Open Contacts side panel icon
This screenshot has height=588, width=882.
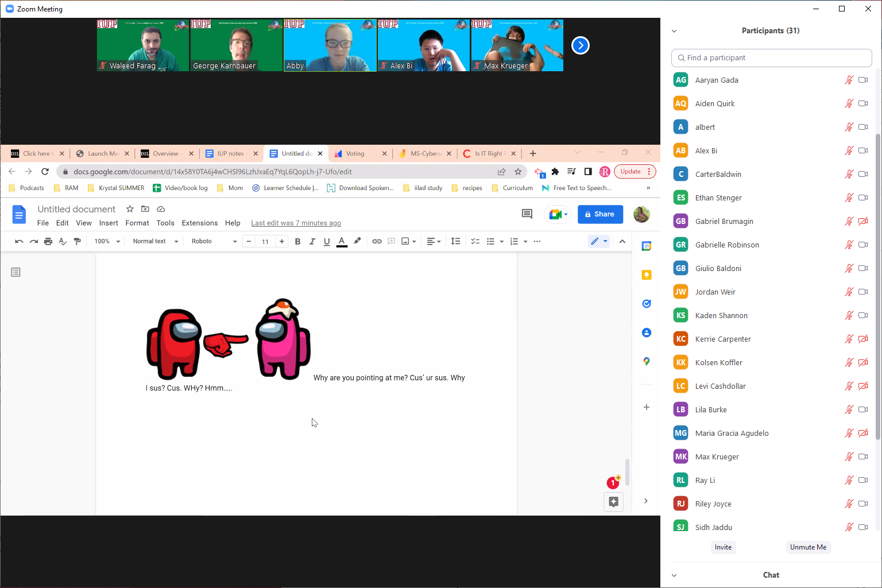(647, 332)
